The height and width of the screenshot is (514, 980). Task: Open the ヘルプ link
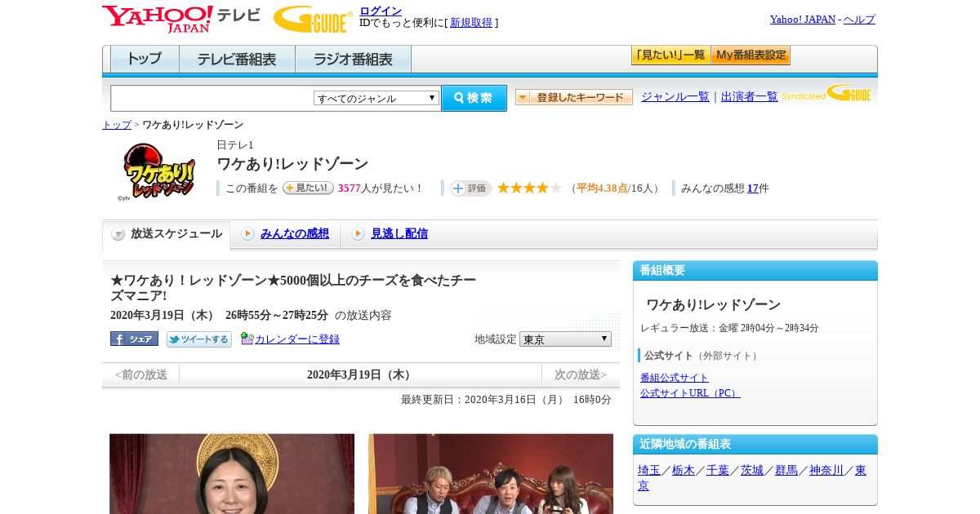[x=859, y=20]
